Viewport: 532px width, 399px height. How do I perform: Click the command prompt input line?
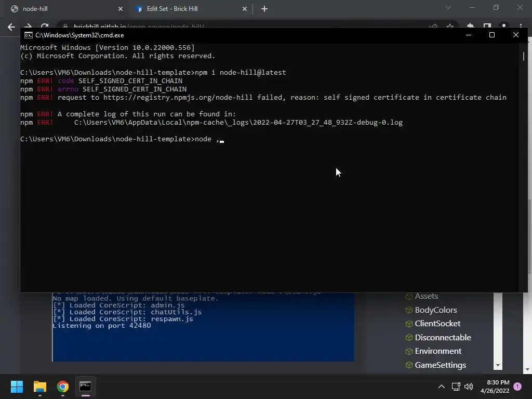[122, 139]
